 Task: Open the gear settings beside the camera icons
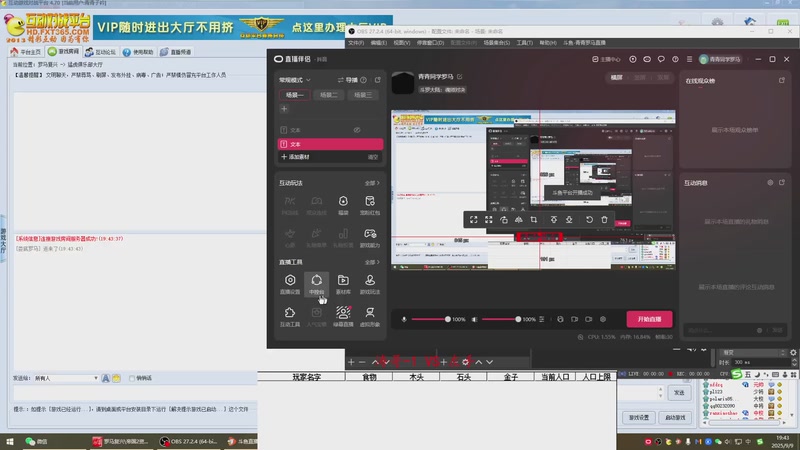(603, 319)
